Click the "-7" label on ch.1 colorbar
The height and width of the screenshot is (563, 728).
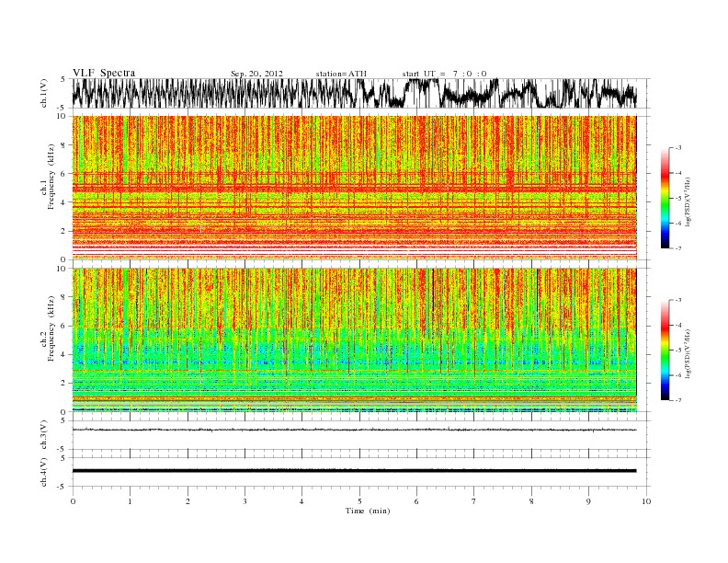678,249
